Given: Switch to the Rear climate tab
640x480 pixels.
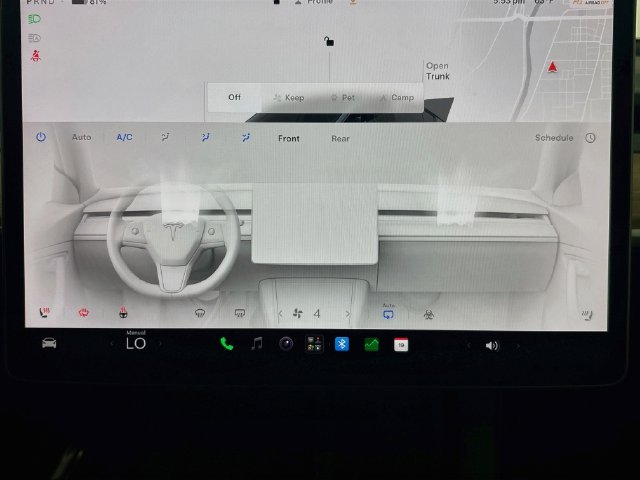Looking at the screenshot, I should (340, 139).
